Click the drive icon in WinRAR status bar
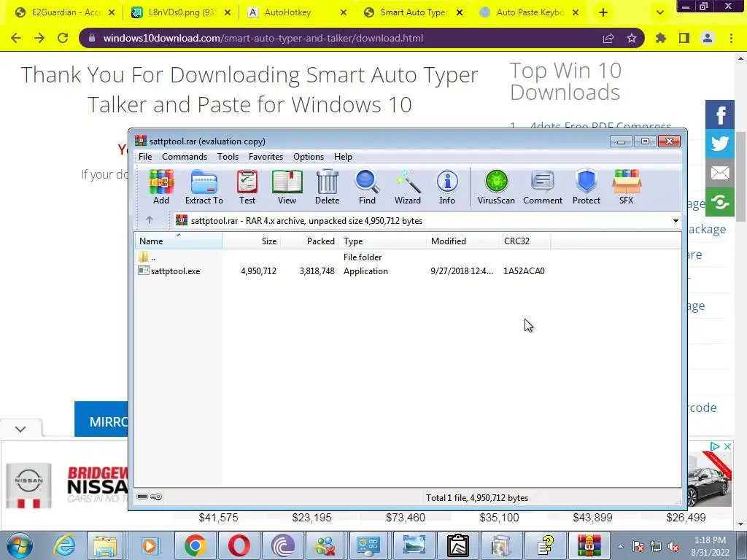747x560 pixels. pyautogui.click(x=142, y=497)
